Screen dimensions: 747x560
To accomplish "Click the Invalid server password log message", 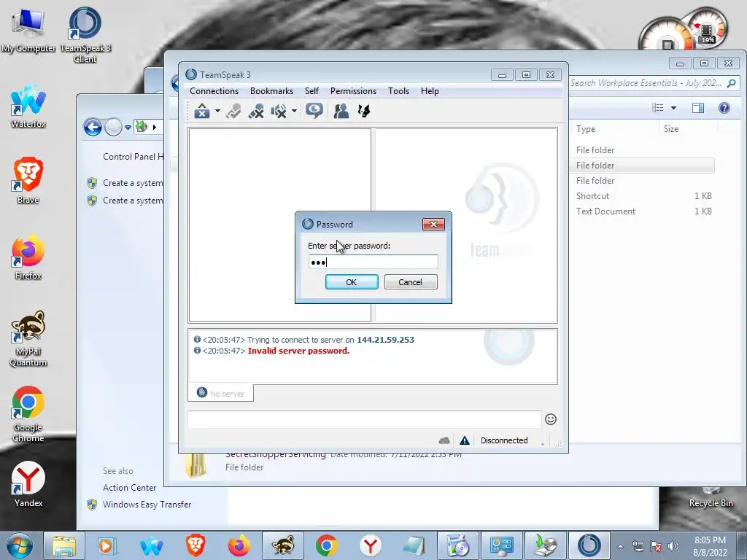I will pyautogui.click(x=298, y=351).
